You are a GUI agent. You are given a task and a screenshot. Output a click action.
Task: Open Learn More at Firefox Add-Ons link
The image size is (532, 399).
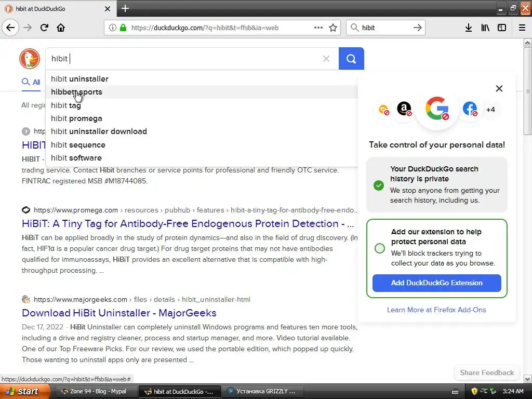[x=436, y=310]
